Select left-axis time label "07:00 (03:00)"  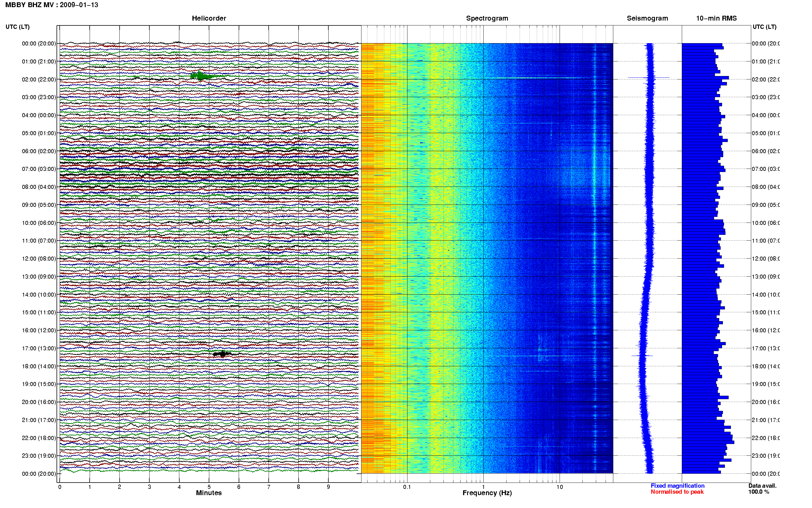(39, 169)
